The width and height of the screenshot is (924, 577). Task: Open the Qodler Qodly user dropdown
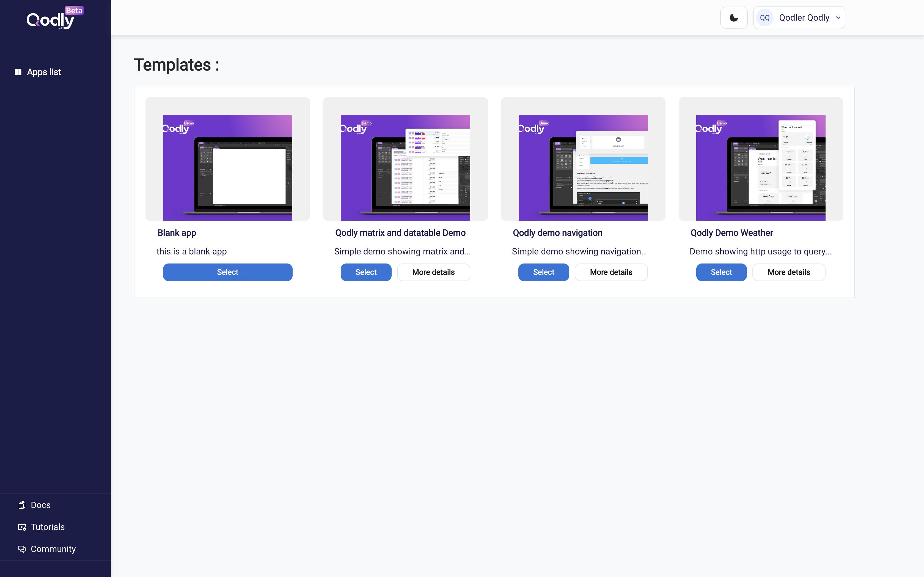pyautogui.click(x=799, y=18)
